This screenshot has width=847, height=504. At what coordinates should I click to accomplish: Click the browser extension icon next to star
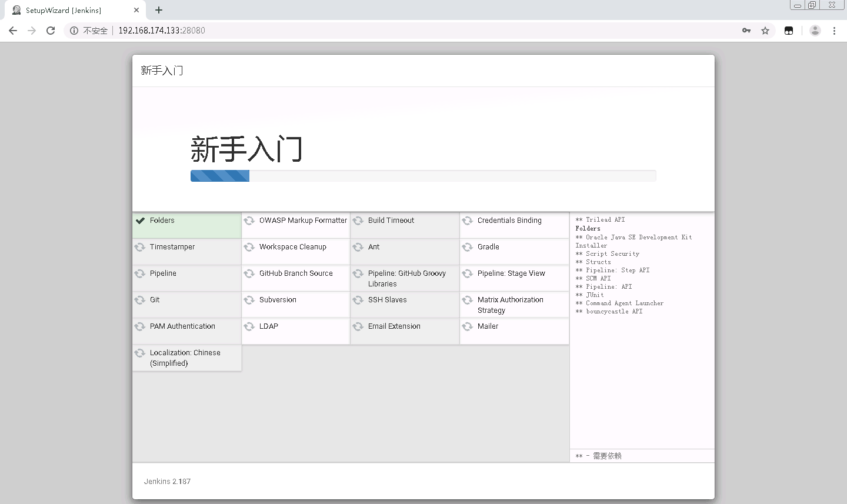789,31
